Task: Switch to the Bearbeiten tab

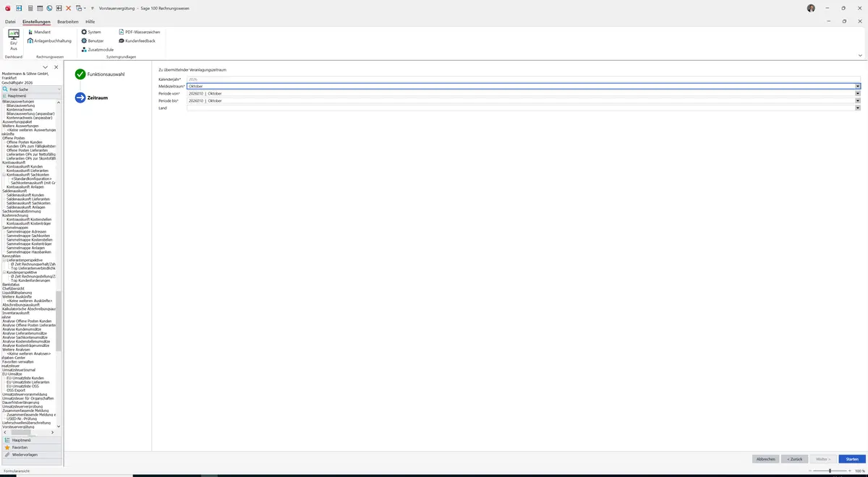Action: tap(68, 22)
